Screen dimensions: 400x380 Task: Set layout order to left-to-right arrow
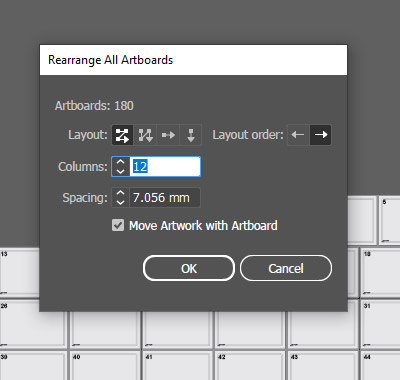pos(321,135)
